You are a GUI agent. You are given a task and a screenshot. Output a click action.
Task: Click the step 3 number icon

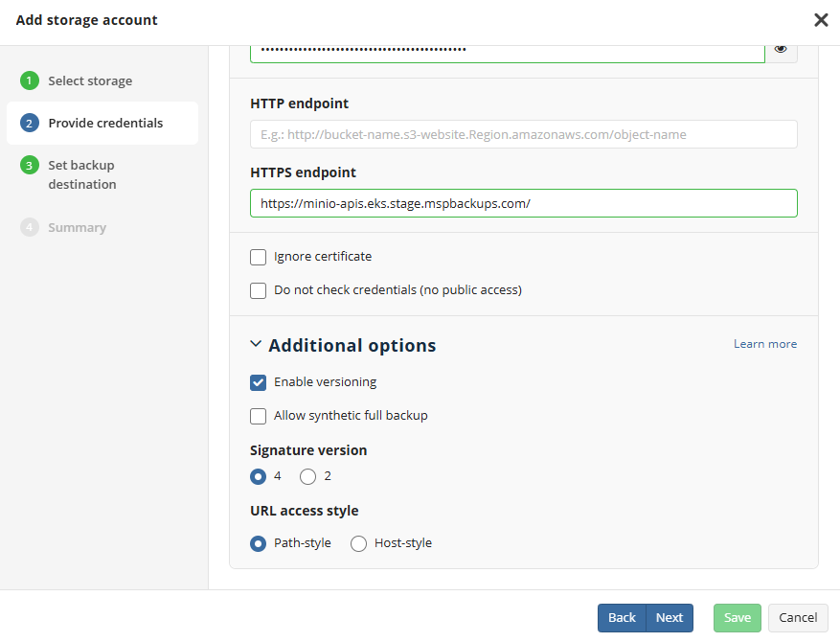coord(30,166)
